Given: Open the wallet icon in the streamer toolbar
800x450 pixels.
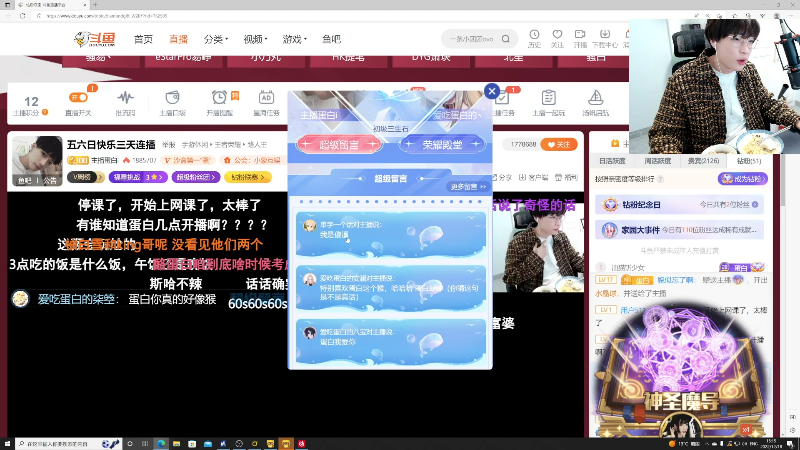Looking at the screenshot, I should point(172,97).
